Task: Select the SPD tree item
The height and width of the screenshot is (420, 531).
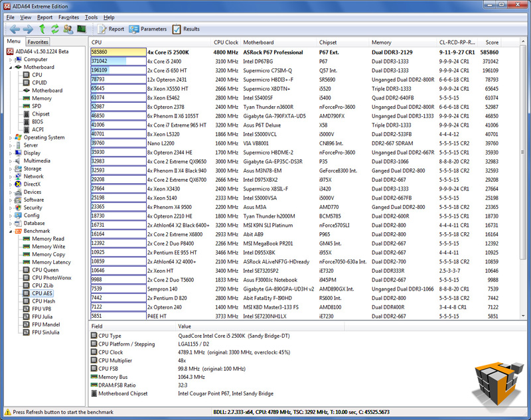Action: point(37,106)
